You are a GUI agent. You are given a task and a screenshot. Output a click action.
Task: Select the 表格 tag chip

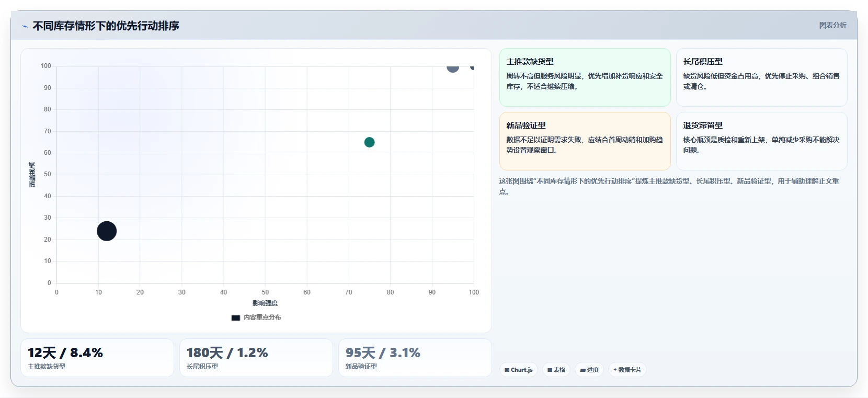coord(556,370)
